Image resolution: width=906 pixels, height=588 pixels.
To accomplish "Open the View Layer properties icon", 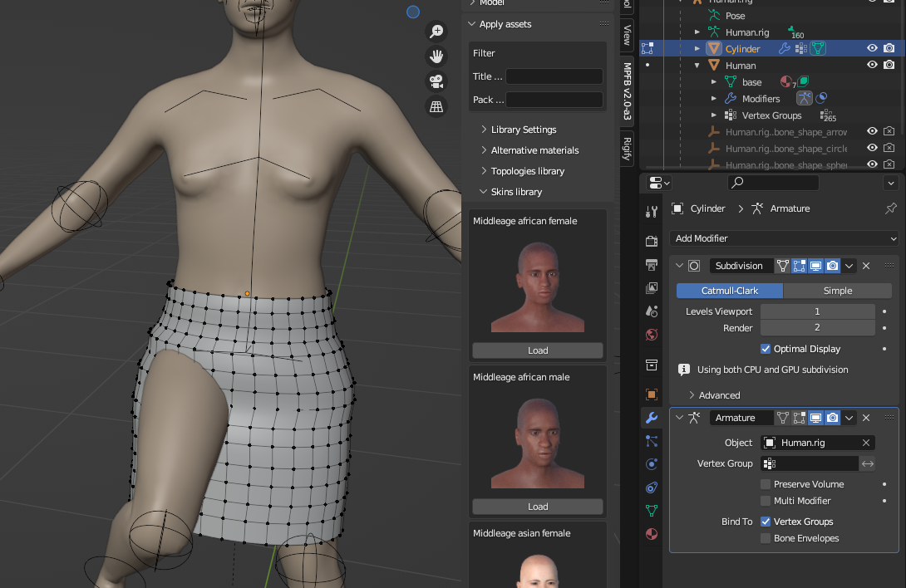I will tap(652, 287).
